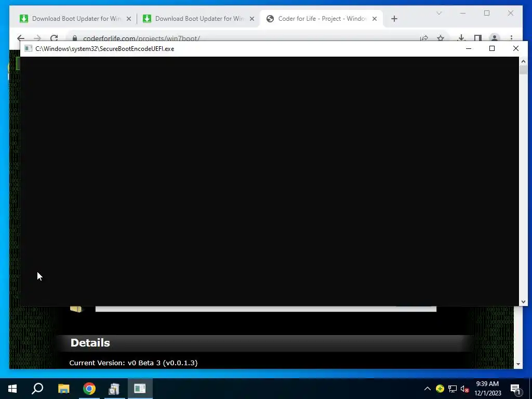This screenshot has height=399, width=532.
Task: Open muted volume tray icon
Action: click(x=465, y=389)
